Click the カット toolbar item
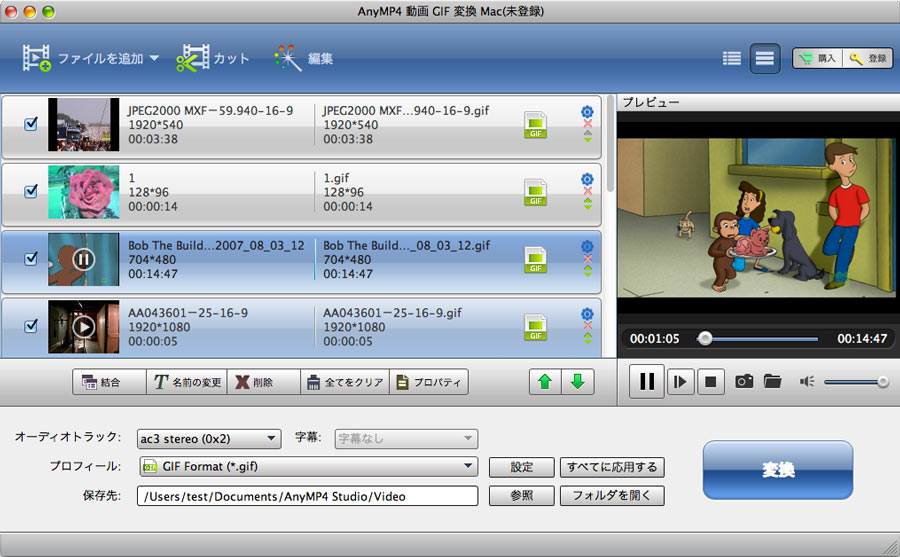The image size is (900, 557). point(213,59)
